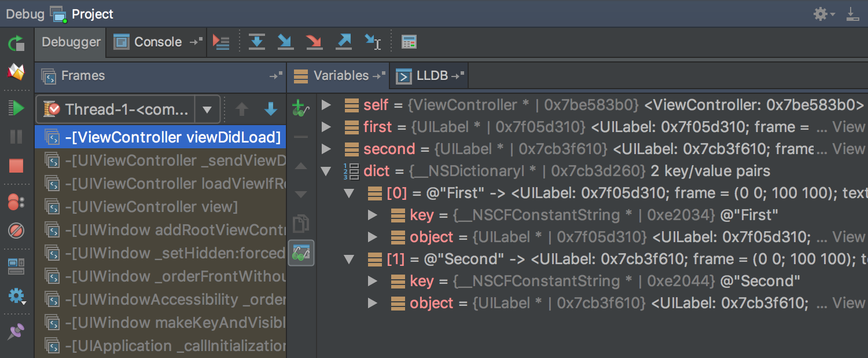This screenshot has height=358, width=868.
Task: Stop debugging with the red square
Action: [x=16, y=166]
